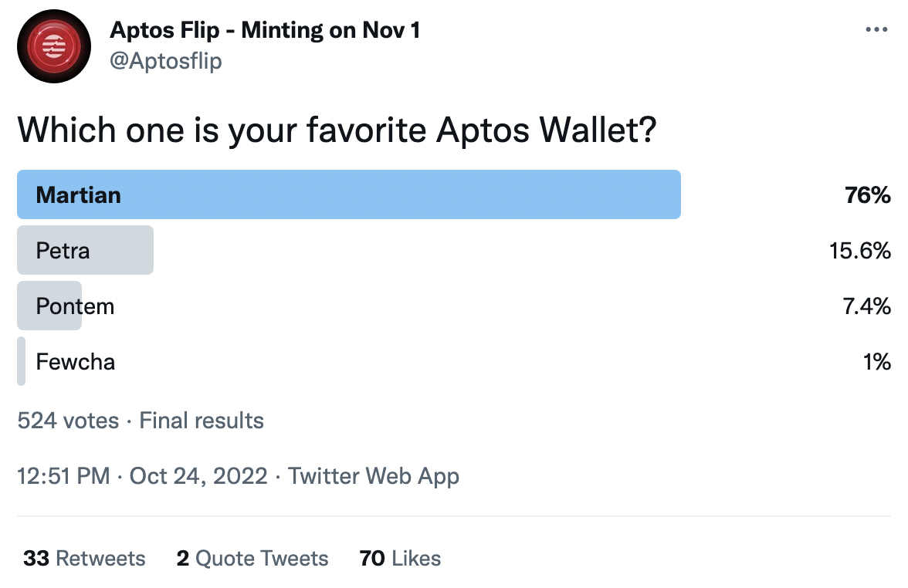Screen dimensions: 908x588
Task: Open the Aptos Flip display name link
Action: click(x=265, y=31)
